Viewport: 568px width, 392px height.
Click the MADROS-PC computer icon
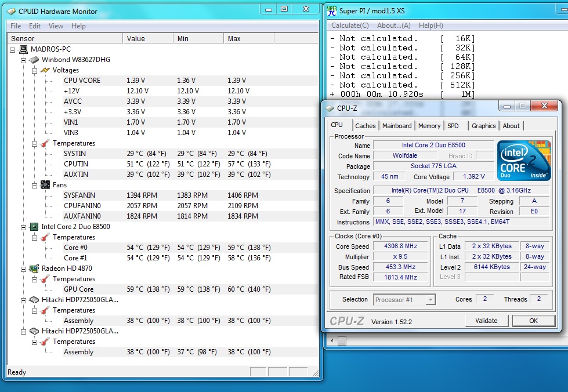pos(24,49)
